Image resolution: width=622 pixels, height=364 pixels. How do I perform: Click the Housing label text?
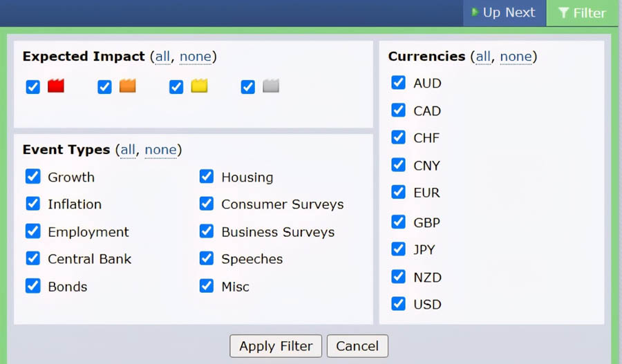[x=247, y=178]
